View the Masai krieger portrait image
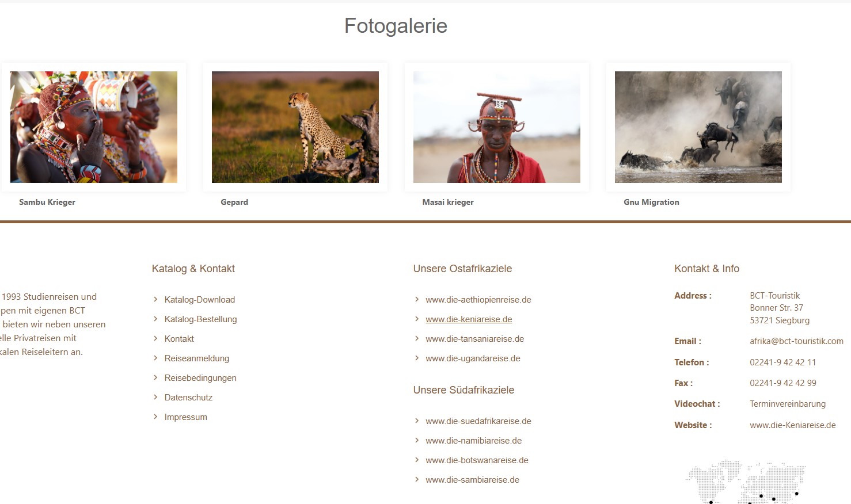The width and height of the screenshot is (851, 504). (x=497, y=127)
